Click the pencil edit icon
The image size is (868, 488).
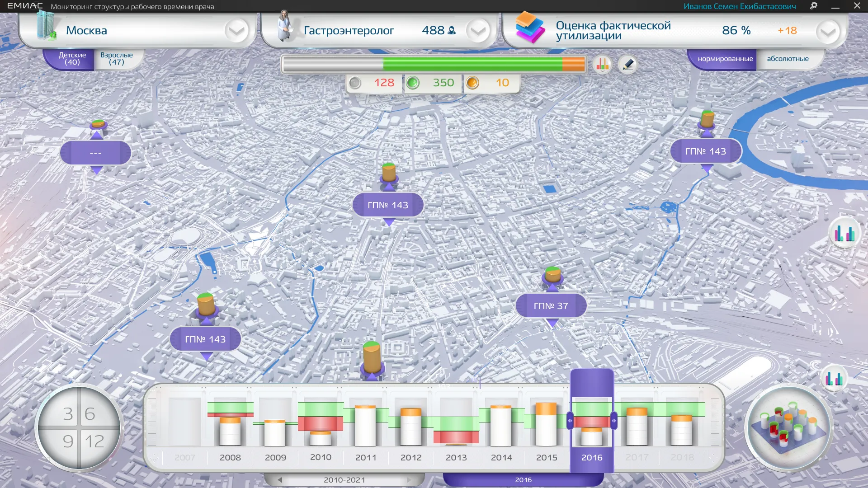[x=627, y=65]
